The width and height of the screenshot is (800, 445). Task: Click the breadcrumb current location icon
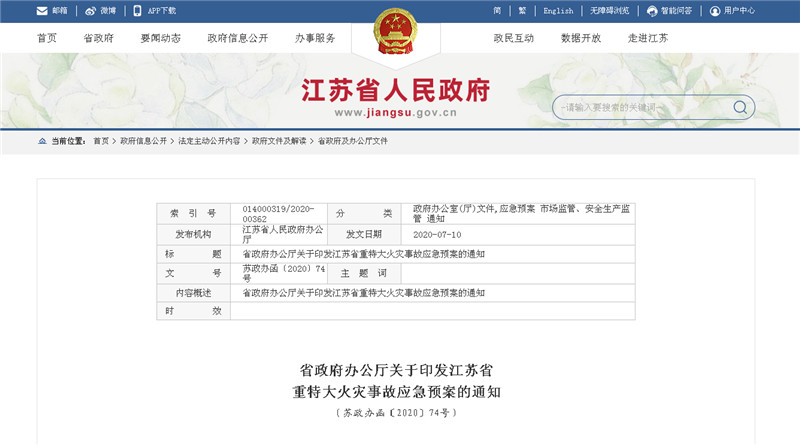click(42, 141)
